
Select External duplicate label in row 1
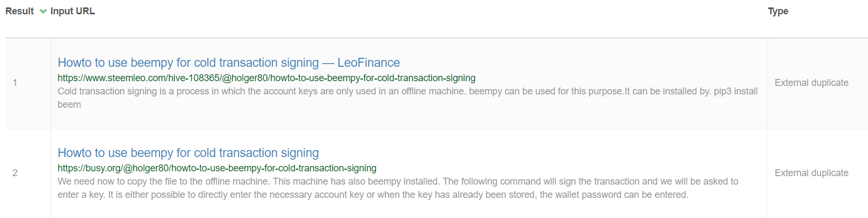(x=811, y=83)
